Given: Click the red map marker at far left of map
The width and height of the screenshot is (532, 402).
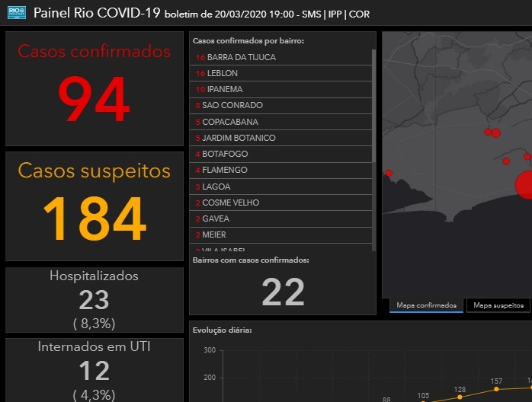Looking at the screenshot, I should [389, 173].
